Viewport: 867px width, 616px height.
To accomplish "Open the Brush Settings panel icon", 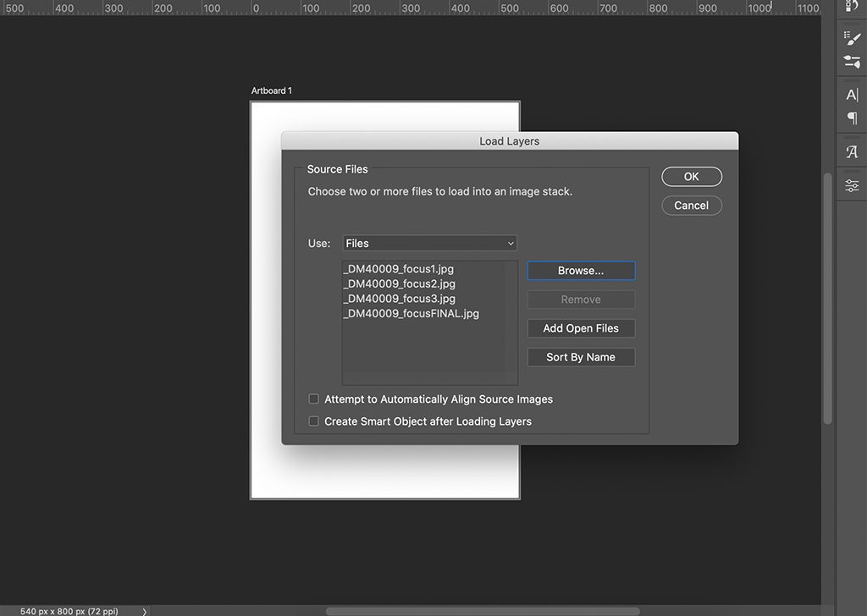I will pyautogui.click(x=852, y=62).
